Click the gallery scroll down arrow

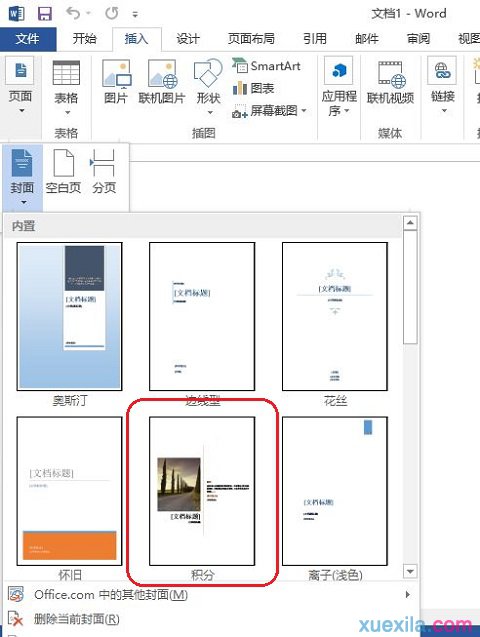[410, 572]
